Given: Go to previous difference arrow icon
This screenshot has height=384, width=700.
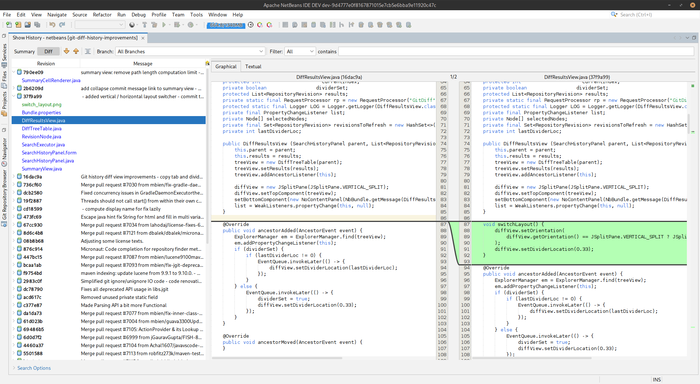Looking at the screenshot, I should coord(76,51).
